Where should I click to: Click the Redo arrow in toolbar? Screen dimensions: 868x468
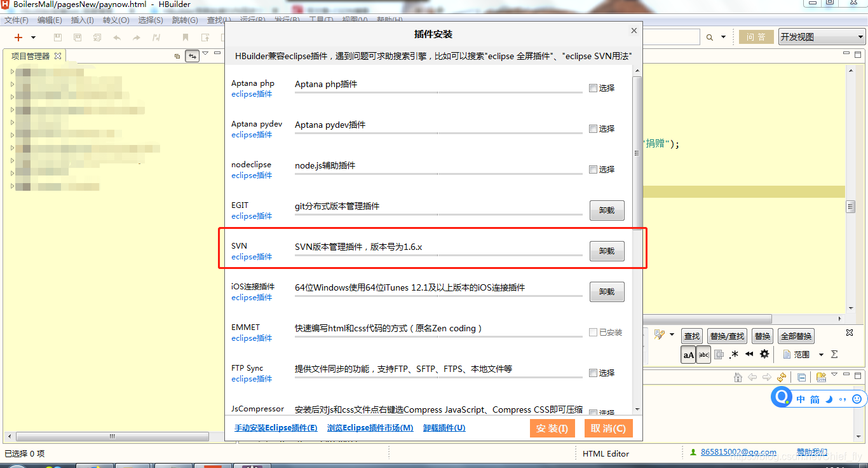tap(137, 38)
